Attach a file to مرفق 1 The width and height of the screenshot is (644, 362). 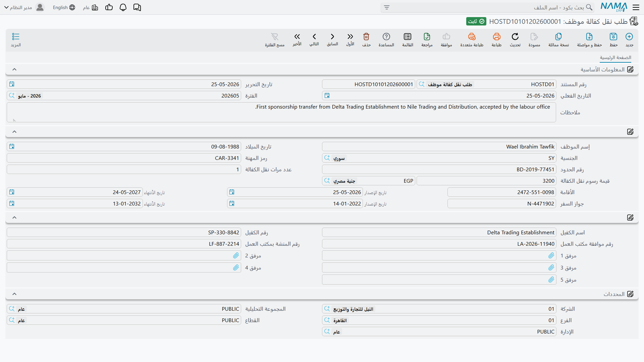(x=551, y=256)
